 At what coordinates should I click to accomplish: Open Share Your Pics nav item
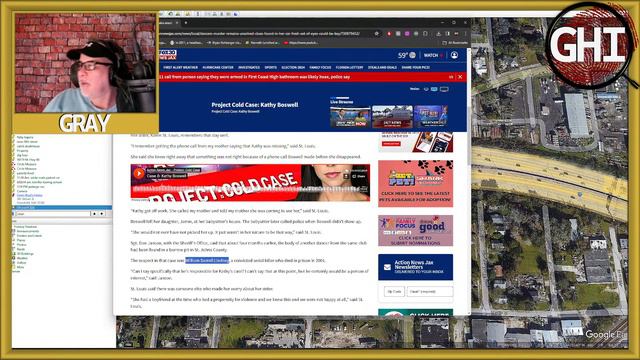[x=416, y=67]
